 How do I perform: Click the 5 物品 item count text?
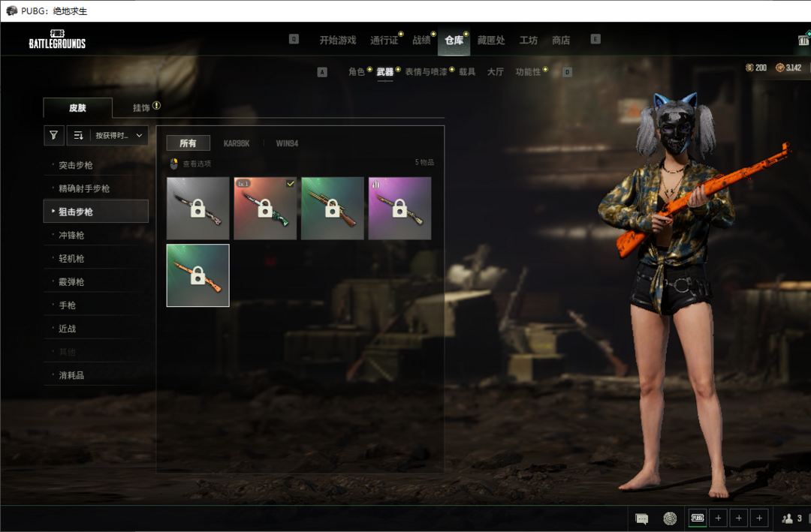point(424,162)
